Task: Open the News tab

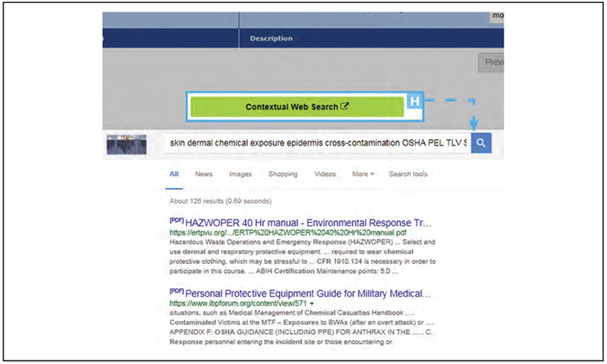Action: click(x=203, y=174)
